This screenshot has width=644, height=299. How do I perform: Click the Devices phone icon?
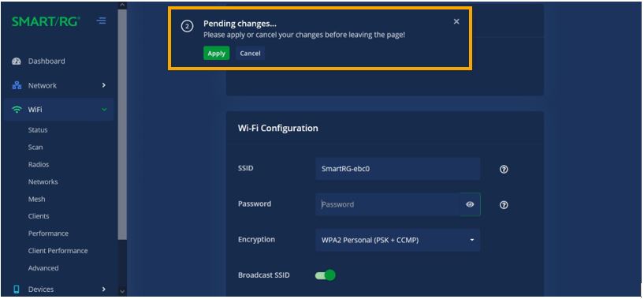(17, 289)
